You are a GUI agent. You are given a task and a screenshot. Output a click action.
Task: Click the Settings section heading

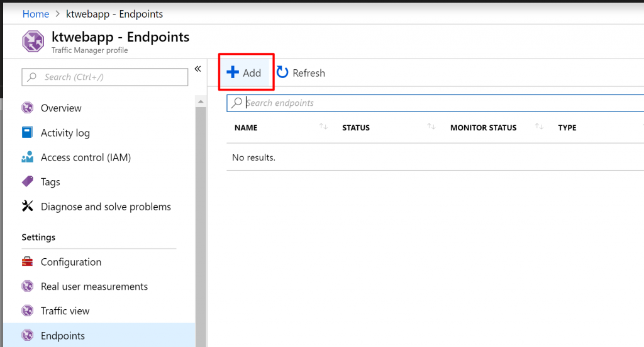coord(38,237)
